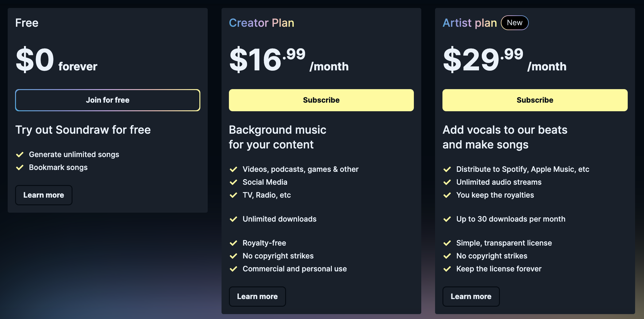Click the checkmark next to Unlimited downloads
Screen dimensions: 644x319
234,219
